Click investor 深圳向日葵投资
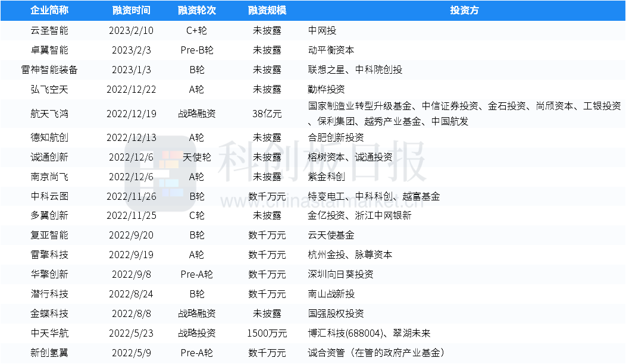626x364 pixels. tap(341, 274)
